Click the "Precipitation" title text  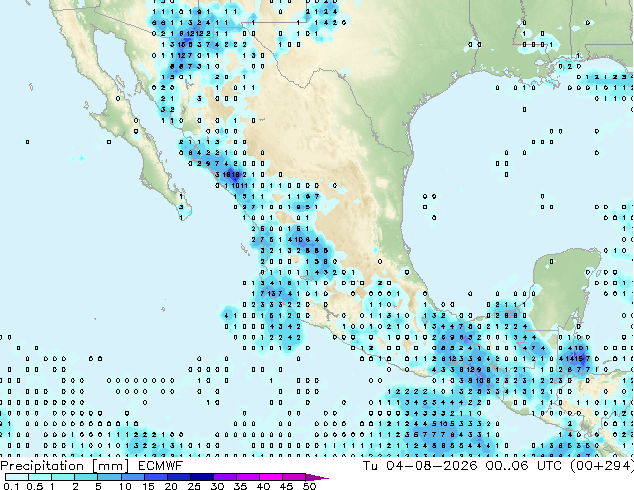(42, 466)
